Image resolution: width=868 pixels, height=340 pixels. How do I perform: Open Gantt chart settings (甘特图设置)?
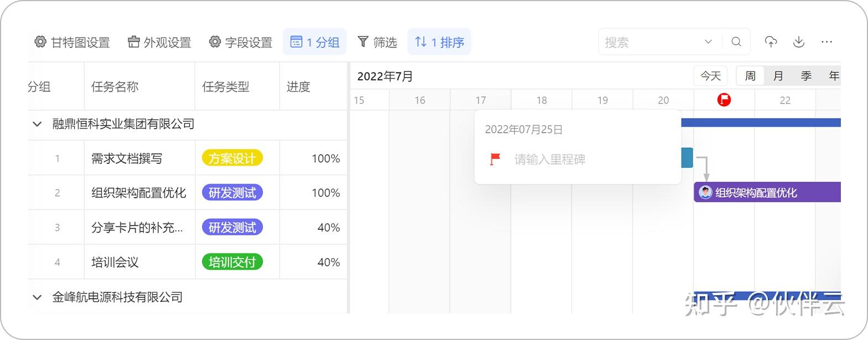click(x=72, y=42)
